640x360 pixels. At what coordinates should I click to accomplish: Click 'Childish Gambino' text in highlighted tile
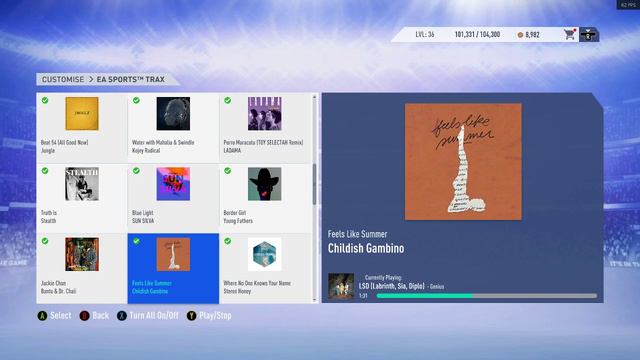pyautogui.click(x=150, y=291)
